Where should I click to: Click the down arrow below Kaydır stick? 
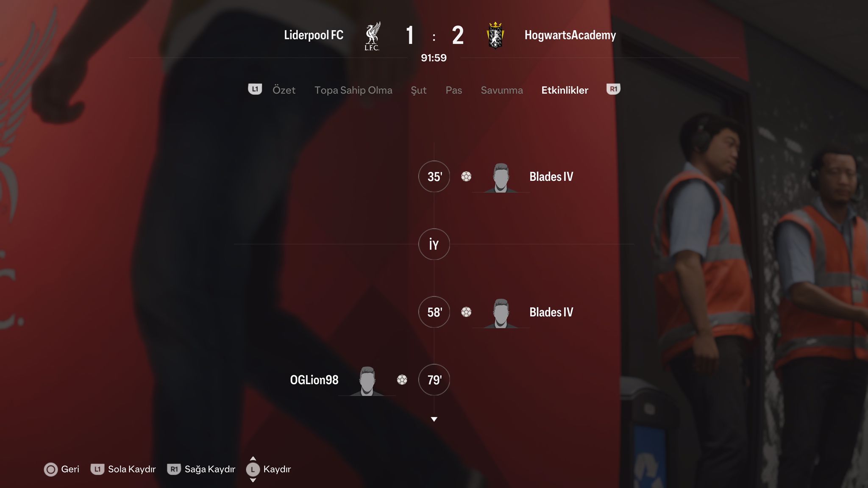253,480
